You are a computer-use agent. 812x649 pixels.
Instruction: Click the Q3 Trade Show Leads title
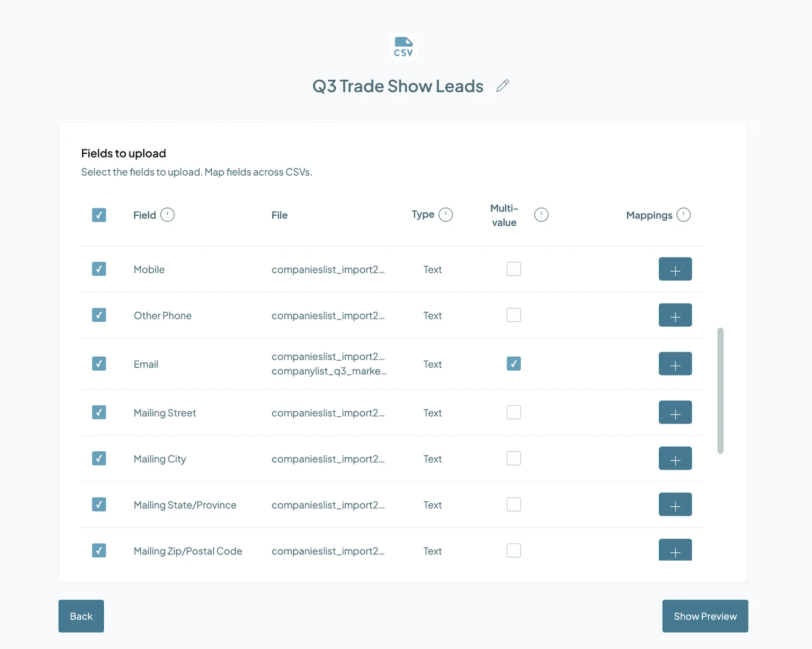(398, 86)
